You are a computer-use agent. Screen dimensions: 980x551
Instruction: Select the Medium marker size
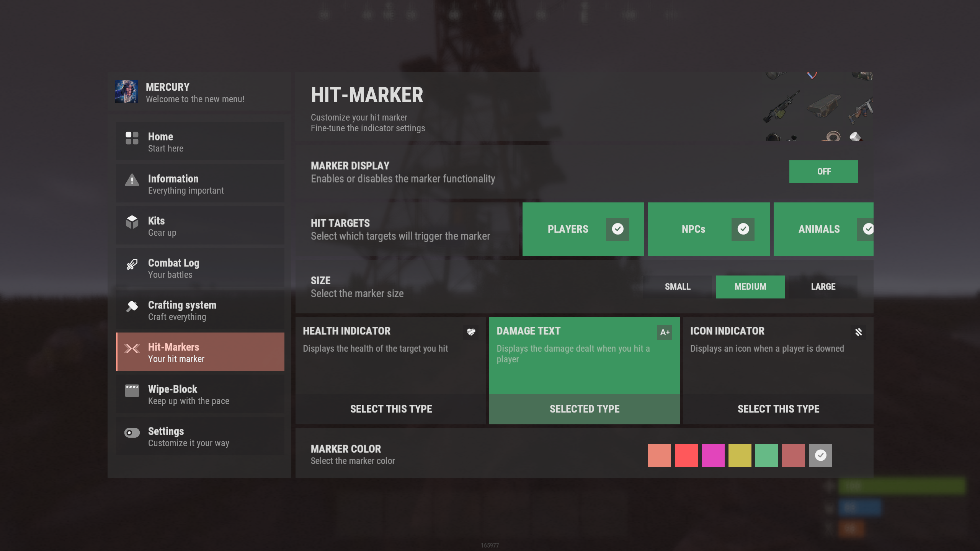[750, 287]
